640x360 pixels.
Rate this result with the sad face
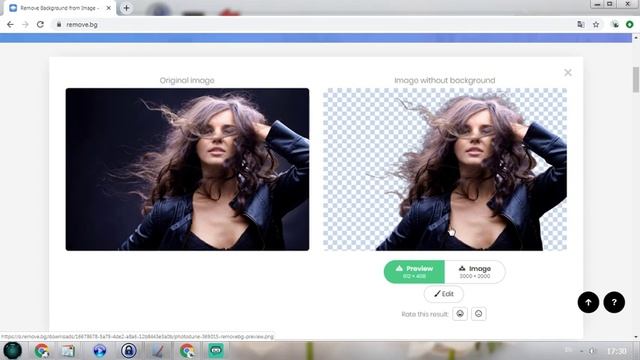click(x=478, y=314)
